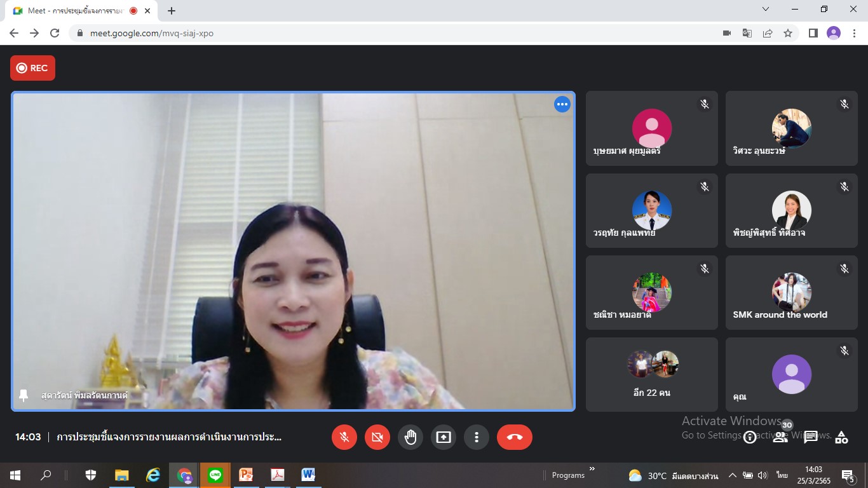Open the activities icon in bottom bar

click(841, 437)
